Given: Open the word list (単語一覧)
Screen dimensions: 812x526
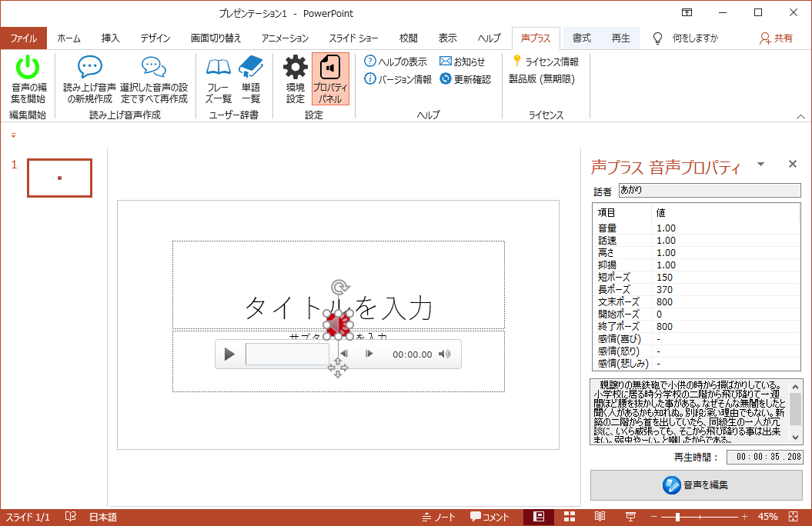Looking at the screenshot, I should 251,80.
